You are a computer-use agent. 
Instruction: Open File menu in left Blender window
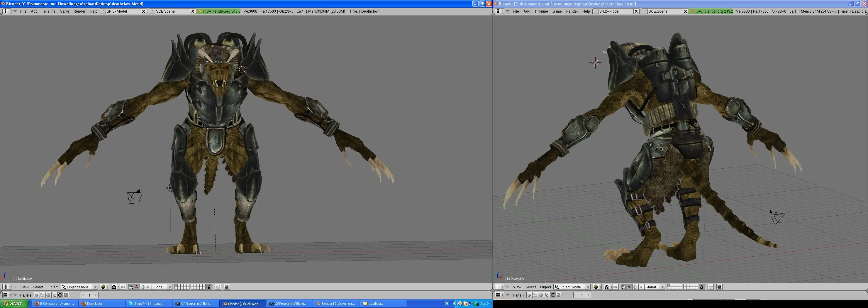tap(23, 11)
